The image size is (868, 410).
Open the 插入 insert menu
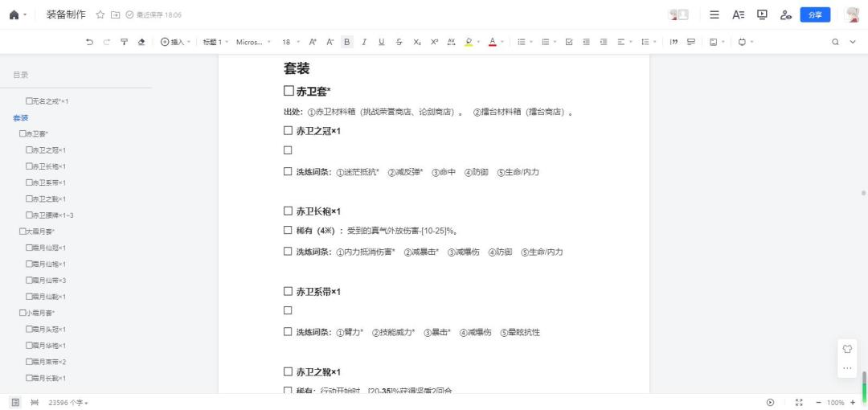175,42
